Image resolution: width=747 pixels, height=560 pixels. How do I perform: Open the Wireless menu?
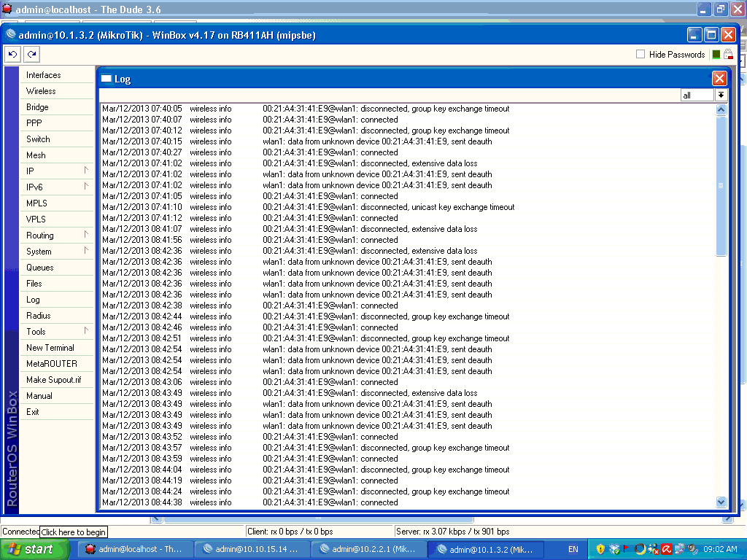pyautogui.click(x=57, y=91)
